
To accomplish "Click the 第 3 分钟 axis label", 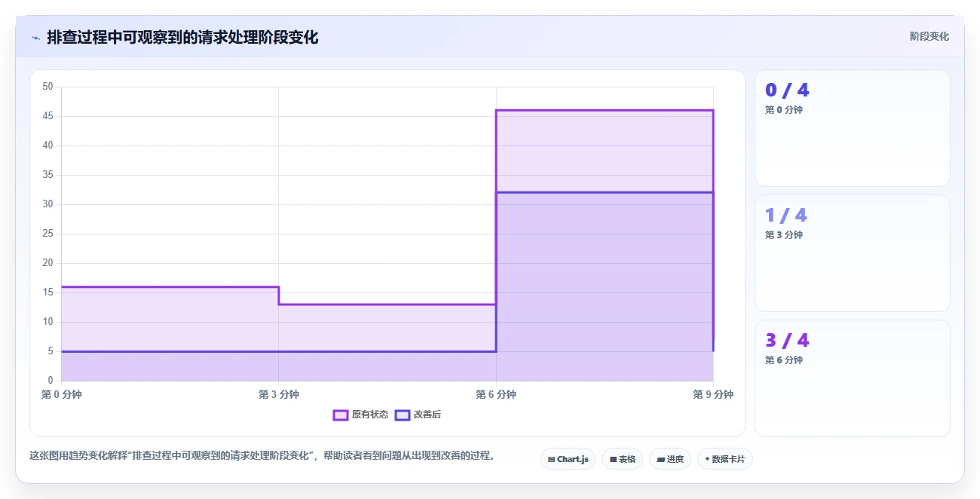I will click(279, 394).
